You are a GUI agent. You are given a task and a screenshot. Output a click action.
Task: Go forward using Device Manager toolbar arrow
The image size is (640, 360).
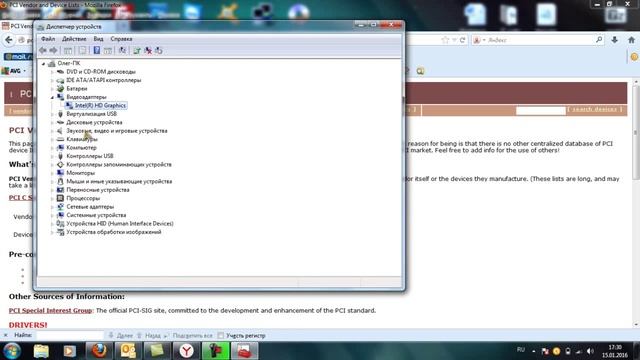tap(53, 51)
